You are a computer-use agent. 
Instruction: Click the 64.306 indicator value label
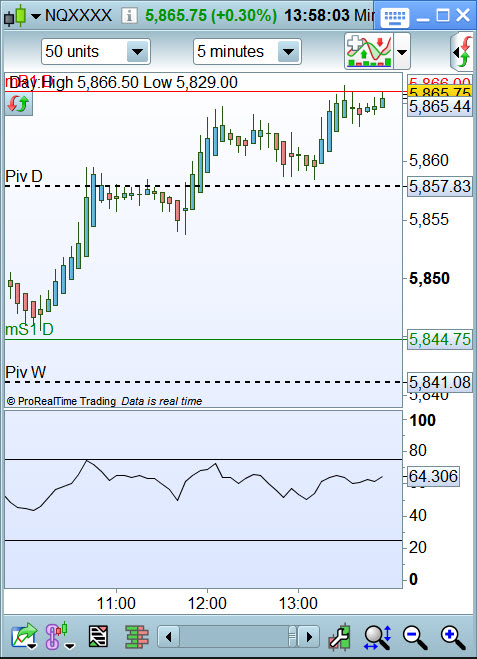[433, 477]
